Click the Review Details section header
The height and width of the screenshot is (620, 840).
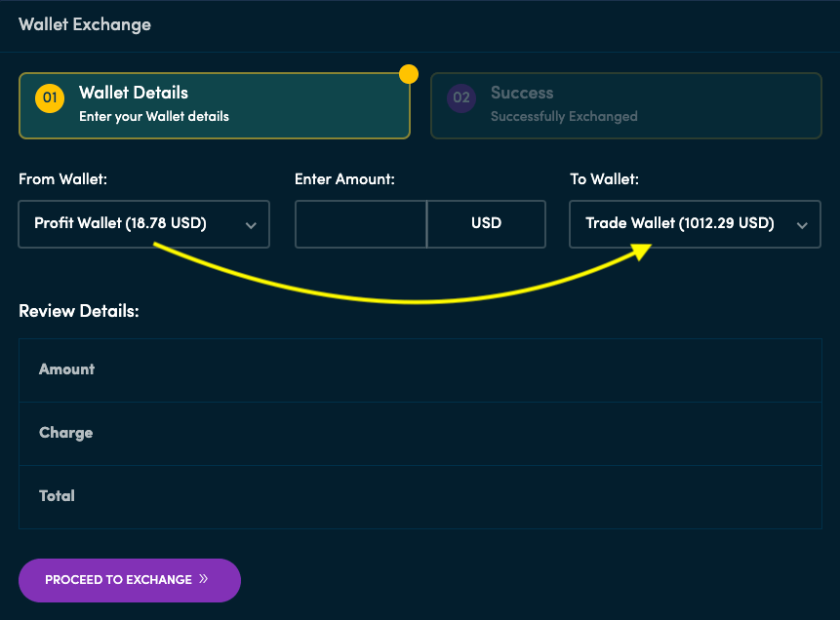78,310
